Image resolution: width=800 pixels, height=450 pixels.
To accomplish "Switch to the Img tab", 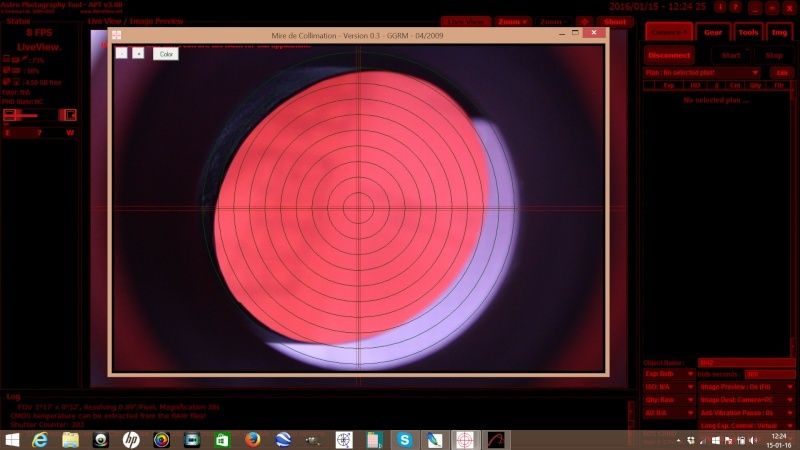I will coord(779,32).
